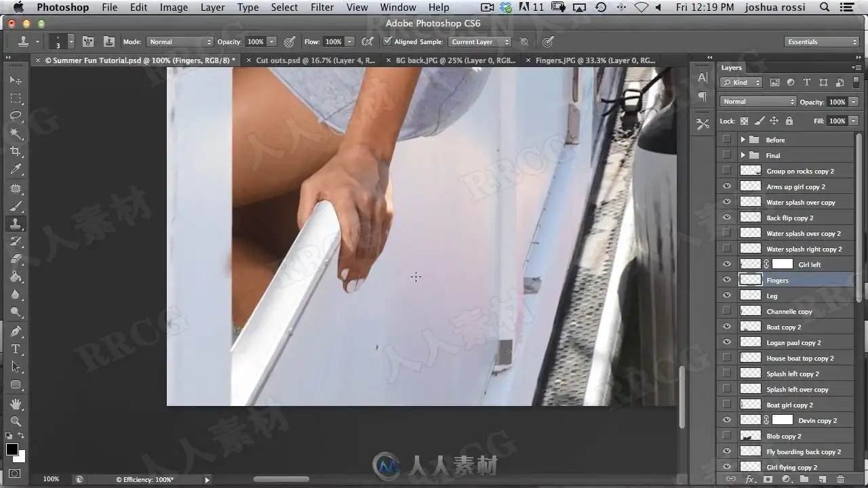Toggle Quick Mask mode

coord(15,473)
